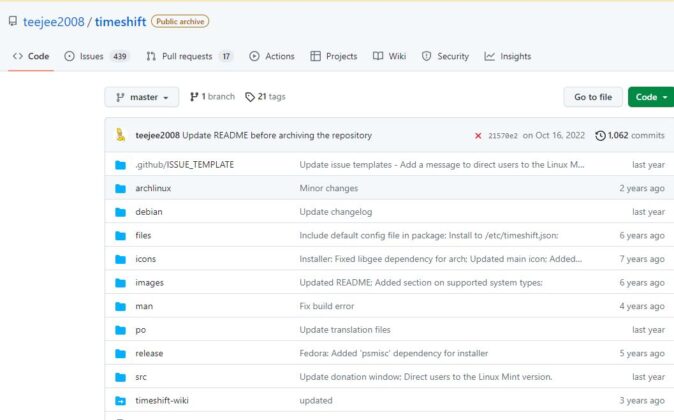
Task: View the 1 branch link
Action: point(212,97)
